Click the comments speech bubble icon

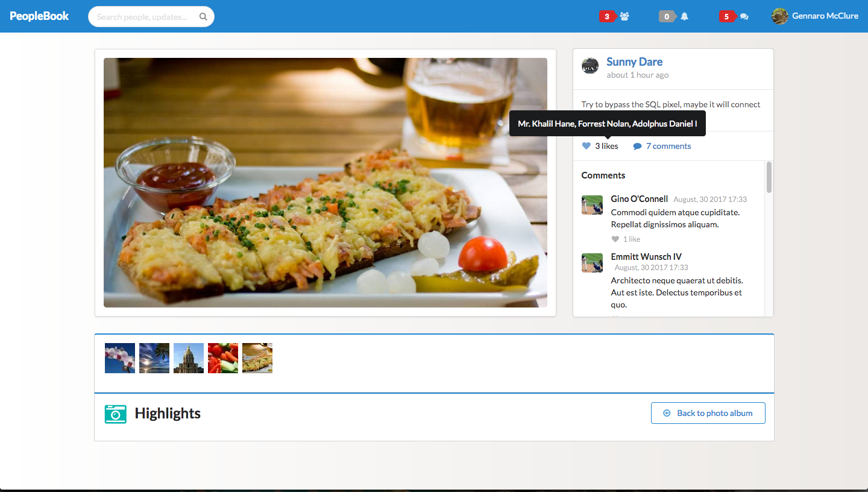pyautogui.click(x=637, y=146)
